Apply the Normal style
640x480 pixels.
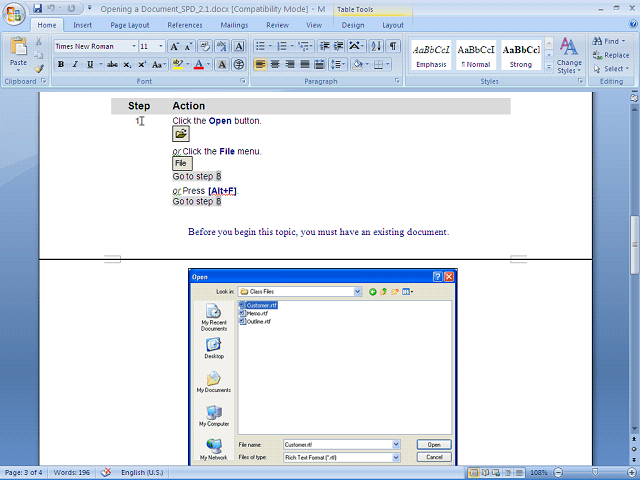pyautogui.click(x=476, y=55)
